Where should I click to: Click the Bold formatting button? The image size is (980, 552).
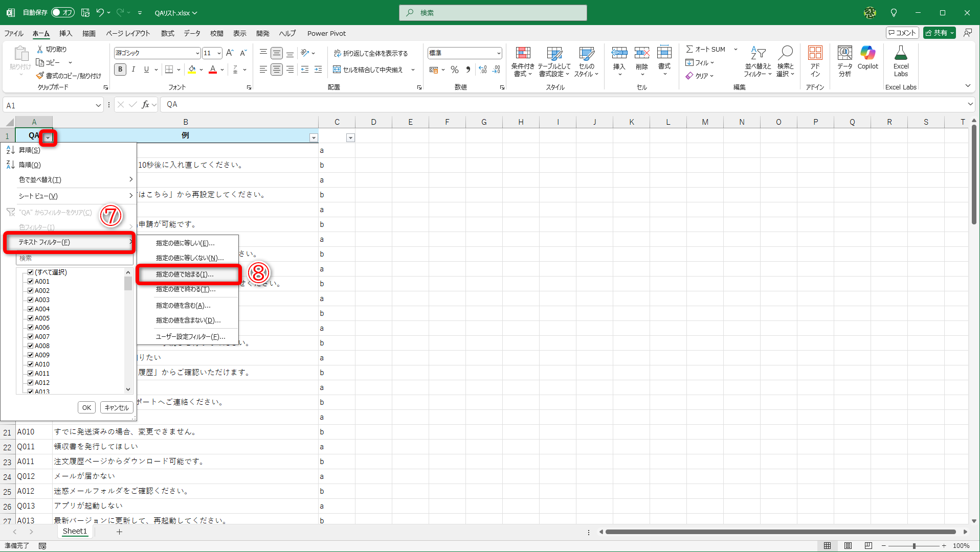[x=120, y=70]
